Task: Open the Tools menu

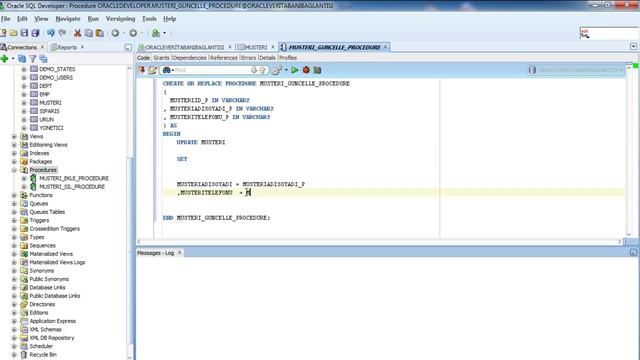Action: pyautogui.click(x=149, y=19)
